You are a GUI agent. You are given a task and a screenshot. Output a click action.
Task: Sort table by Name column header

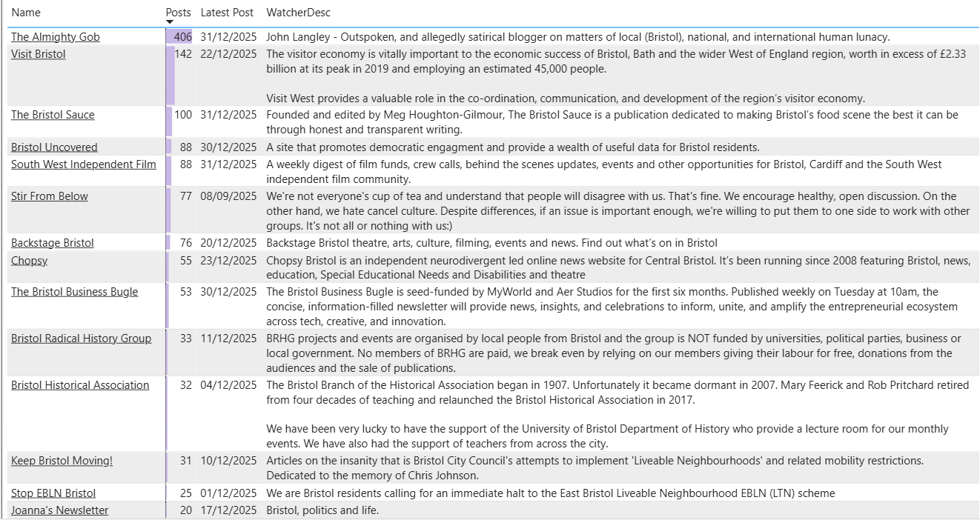26,13
